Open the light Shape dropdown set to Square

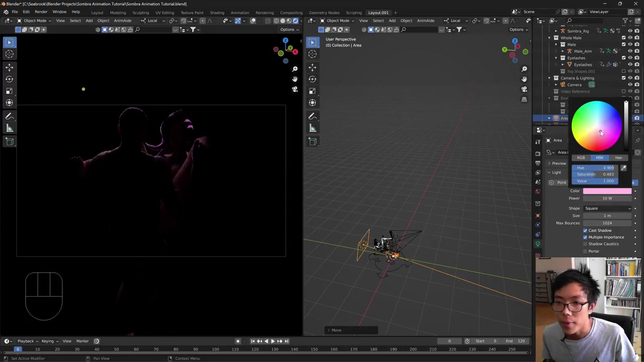[x=607, y=208]
